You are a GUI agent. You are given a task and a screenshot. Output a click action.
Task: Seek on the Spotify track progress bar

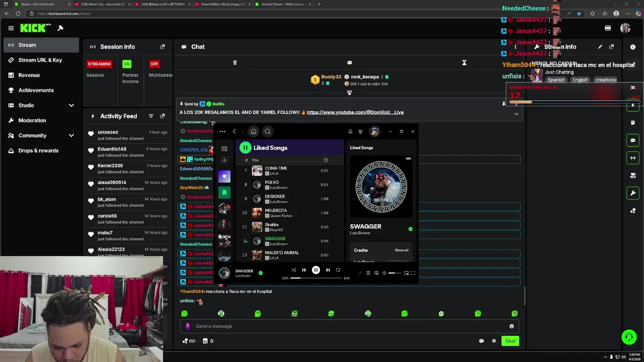(315, 278)
